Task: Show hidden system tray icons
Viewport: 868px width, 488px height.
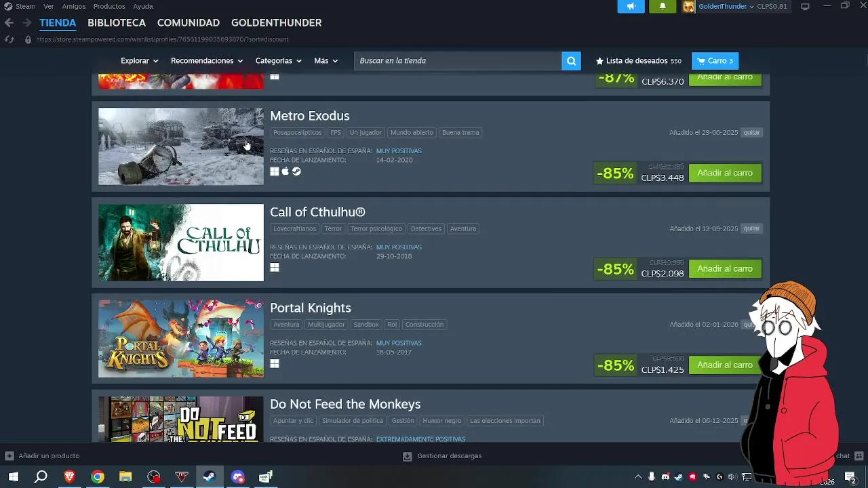Action: pos(638,477)
